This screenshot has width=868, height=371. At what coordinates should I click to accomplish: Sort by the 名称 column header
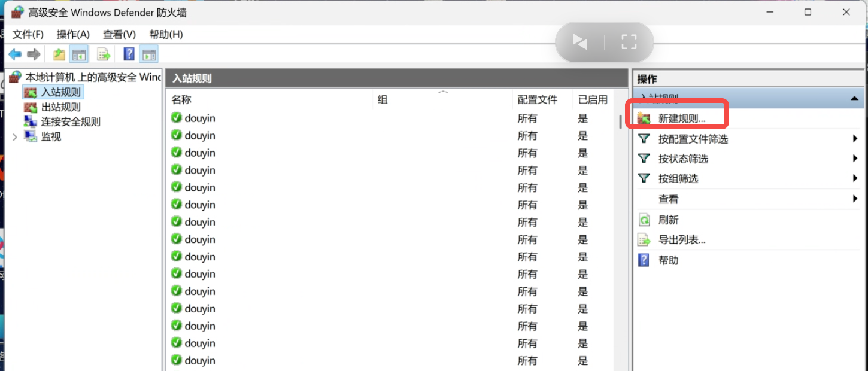pos(269,99)
